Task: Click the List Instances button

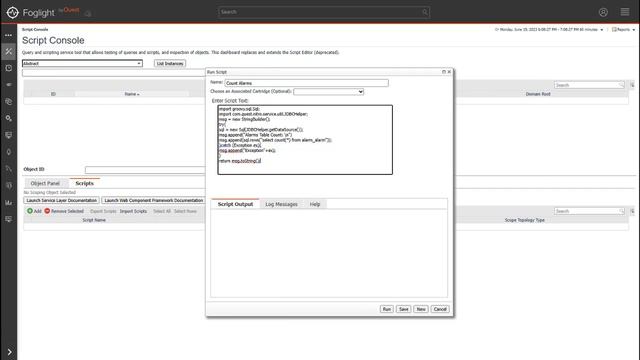Action: [170, 63]
